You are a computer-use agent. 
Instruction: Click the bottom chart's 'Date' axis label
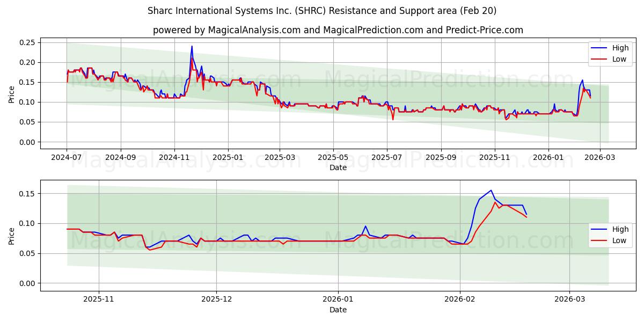click(338, 310)
